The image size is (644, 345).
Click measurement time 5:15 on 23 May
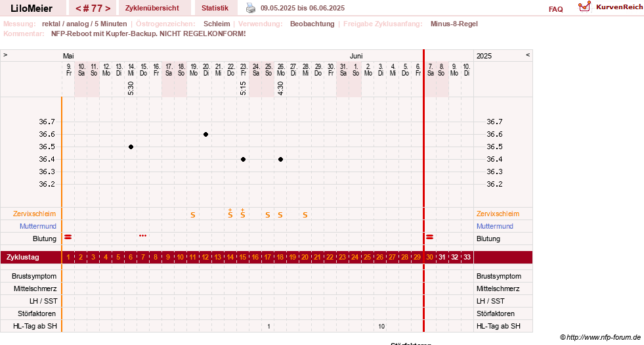(243, 89)
